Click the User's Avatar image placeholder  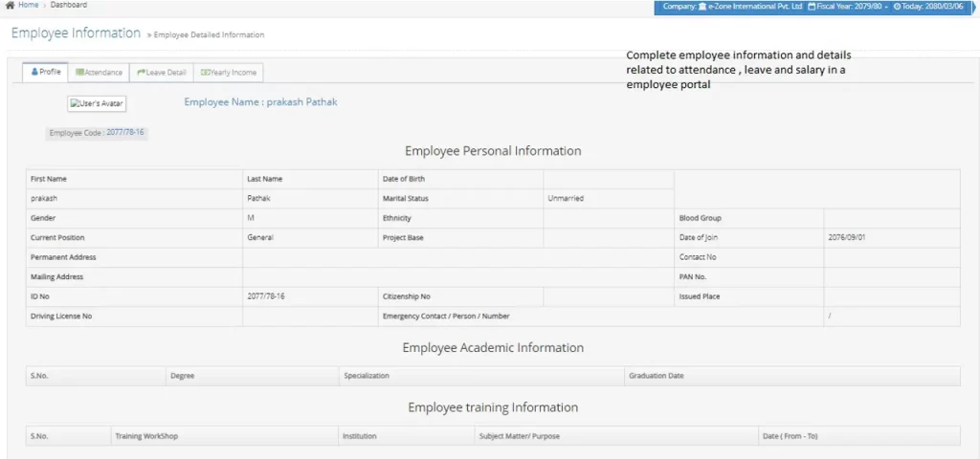click(x=97, y=102)
